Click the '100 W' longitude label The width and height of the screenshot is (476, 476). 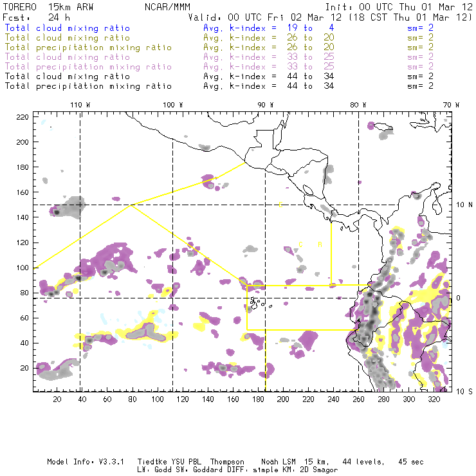(173, 105)
